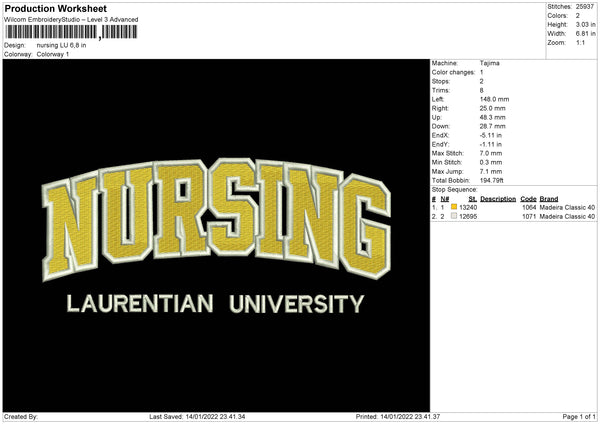This screenshot has width=600, height=424.
Task: Click the Description column header
Action: (x=497, y=199)
